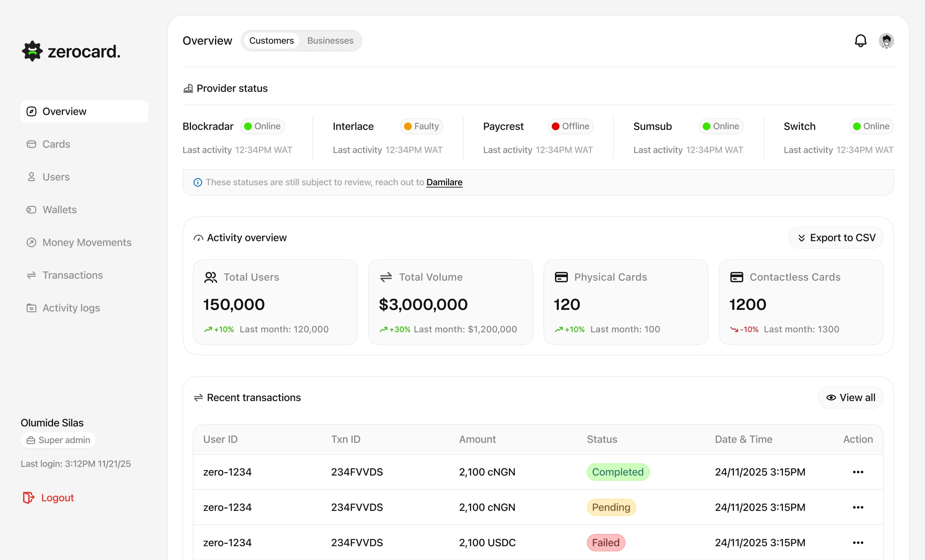Click the Damilare link
This screenshot has height=560, width=925.
pyautogui.click(x=444, y=182)
